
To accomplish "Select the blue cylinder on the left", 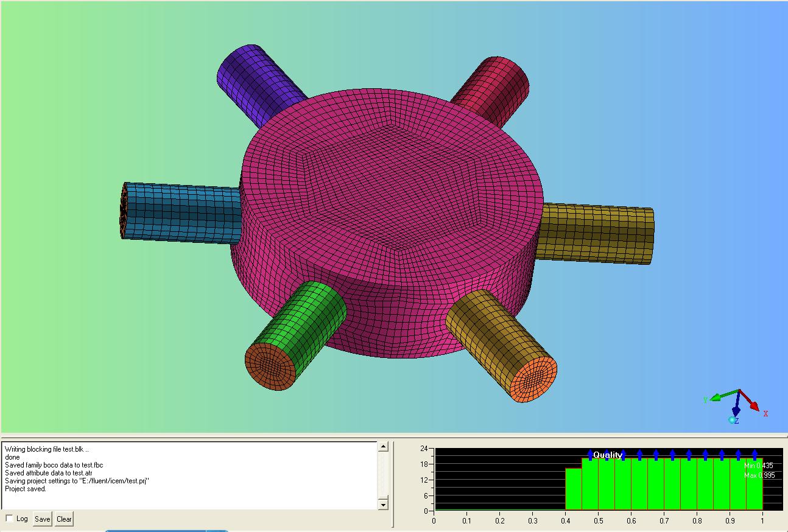I will point(183,212).
